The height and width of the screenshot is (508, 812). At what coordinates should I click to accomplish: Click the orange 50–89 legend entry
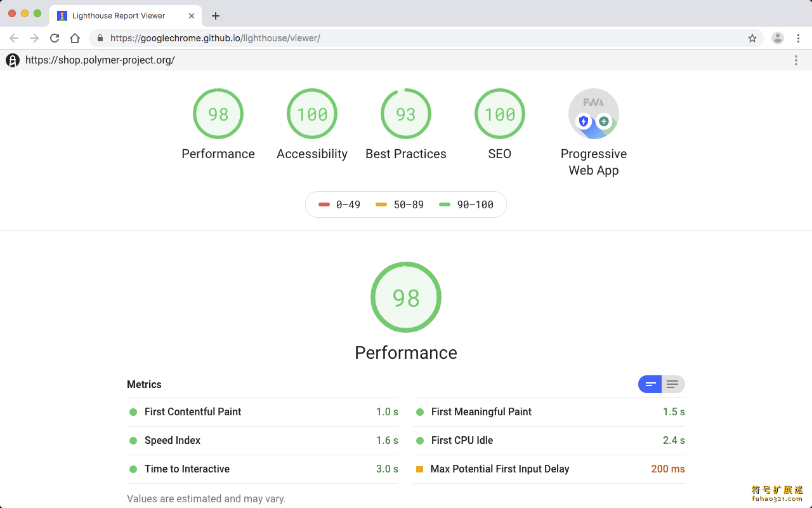tap(400, 204)
